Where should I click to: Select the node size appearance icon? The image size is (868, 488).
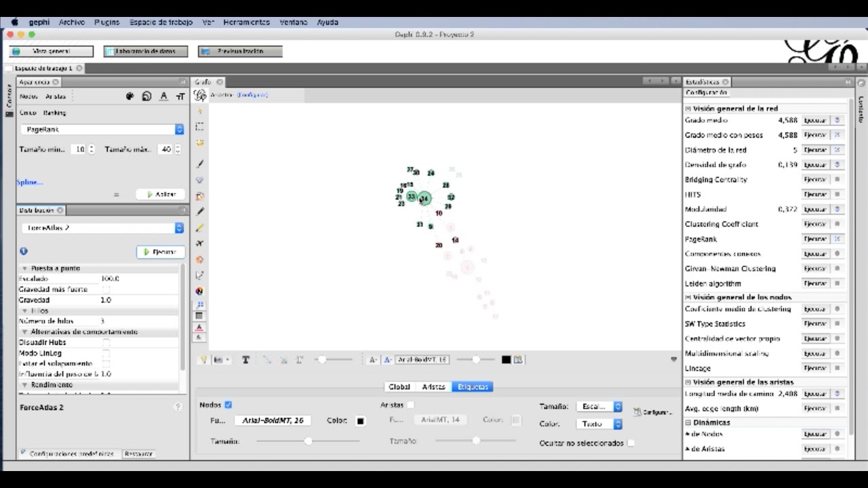coord(146,97)
